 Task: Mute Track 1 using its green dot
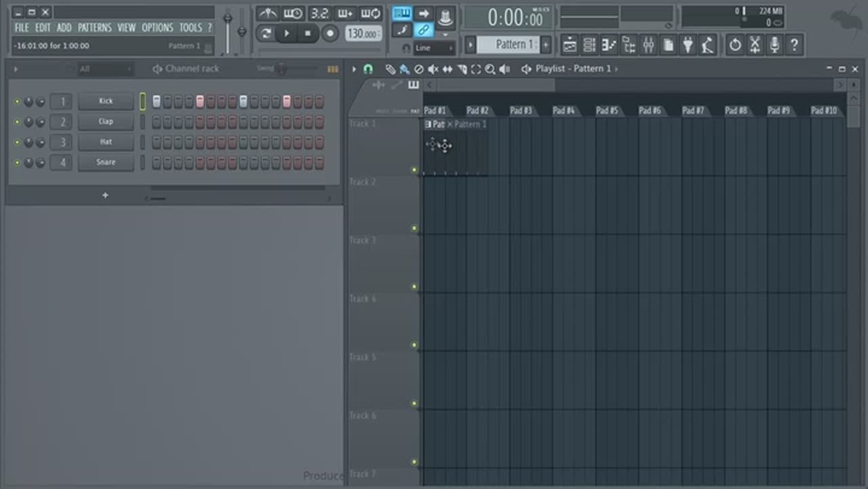tap(414, 170)
